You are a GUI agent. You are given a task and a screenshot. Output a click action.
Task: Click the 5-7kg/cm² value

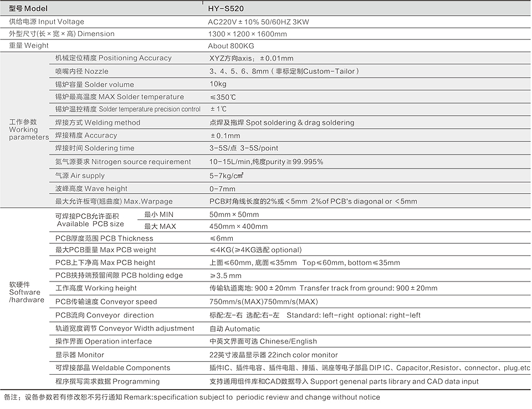tap(226, 176)
